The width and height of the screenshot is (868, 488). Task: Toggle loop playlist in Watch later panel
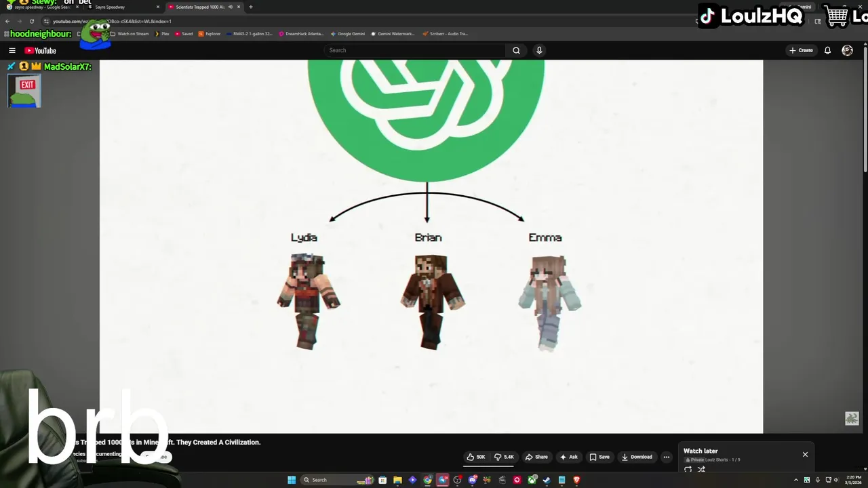point(688,469)
